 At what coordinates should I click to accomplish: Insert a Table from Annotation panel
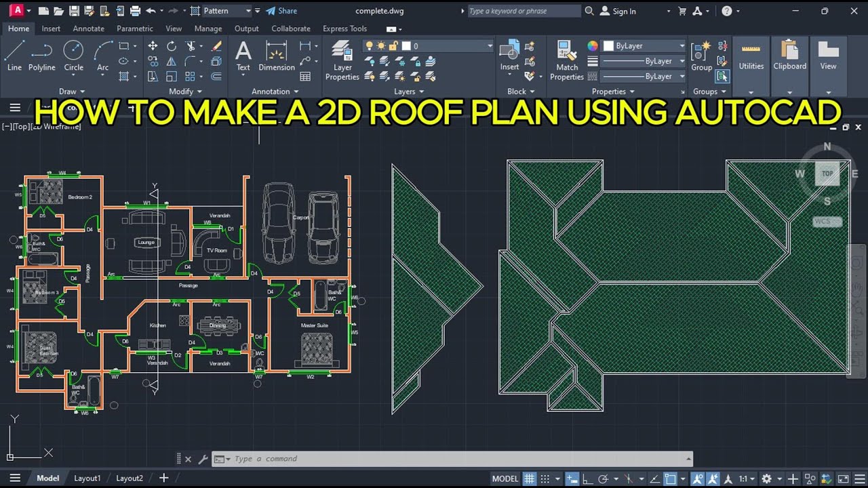pos(305,77)
